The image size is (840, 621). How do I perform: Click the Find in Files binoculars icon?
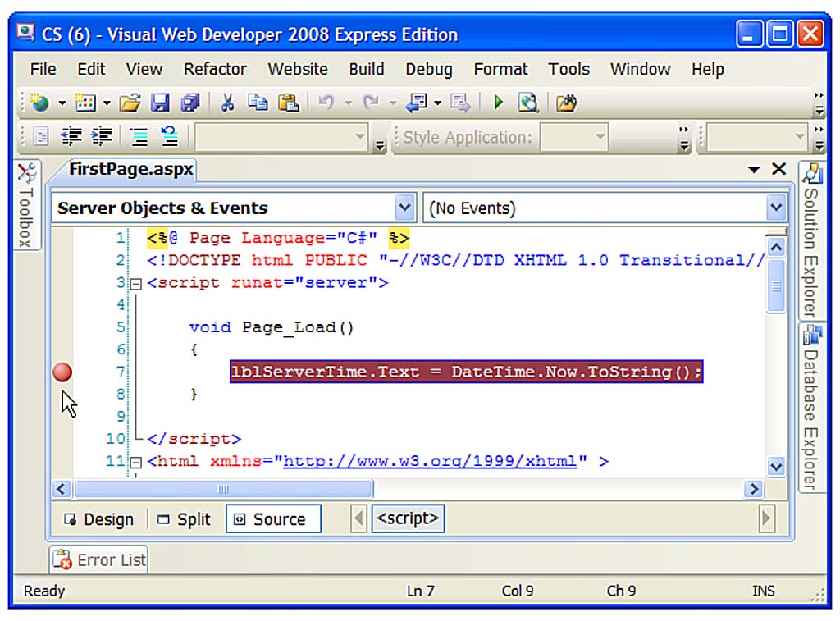coord(566,102)
